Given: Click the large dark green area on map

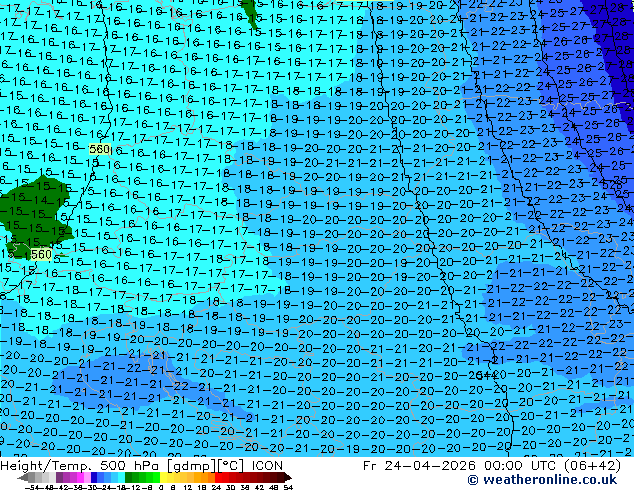Looking at the screenshot, I should pos(34,210).
